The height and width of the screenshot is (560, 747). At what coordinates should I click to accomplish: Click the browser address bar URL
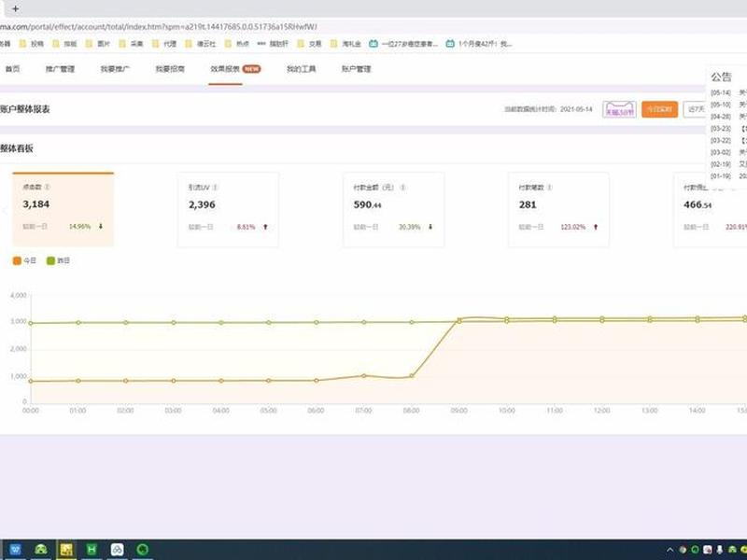(x=159, y=27)
